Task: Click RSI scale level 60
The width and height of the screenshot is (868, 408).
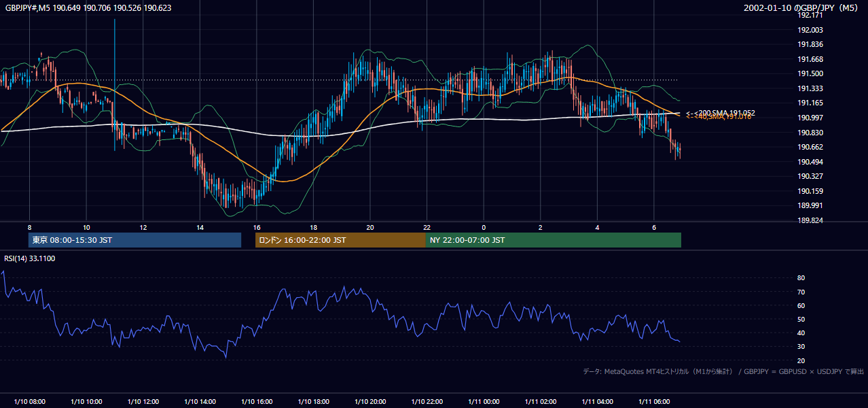Action: coord(801,305)
